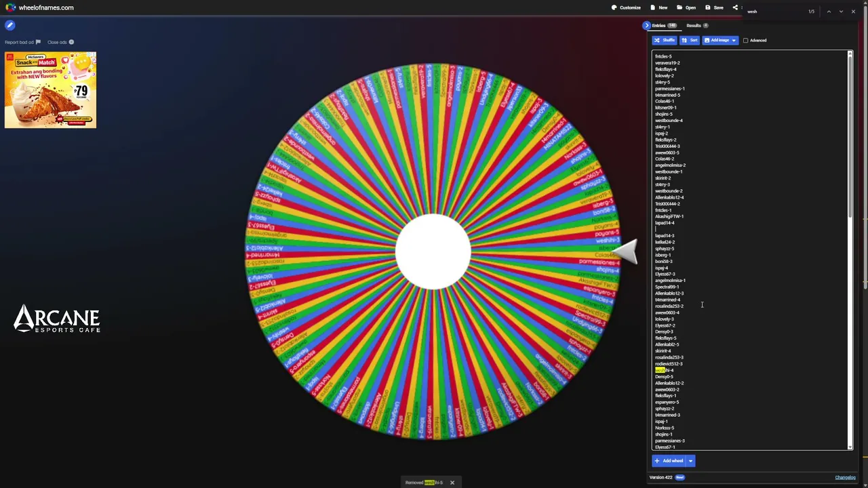Click the Save disk icon
Viewport: 868px width, 488px height.
point(708,7)
